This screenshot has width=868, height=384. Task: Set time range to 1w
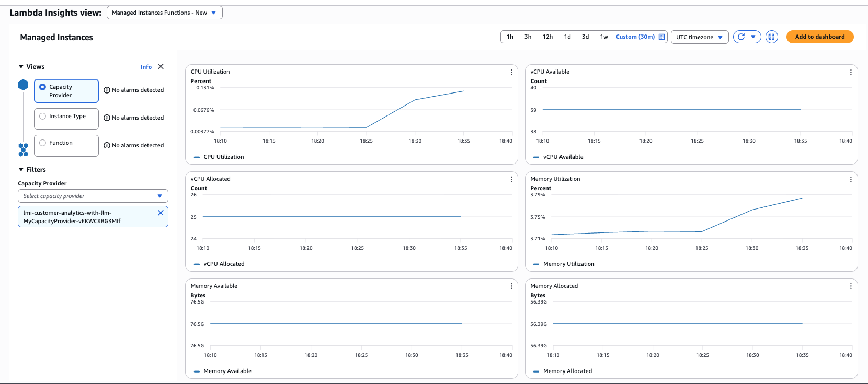point(604,37)
